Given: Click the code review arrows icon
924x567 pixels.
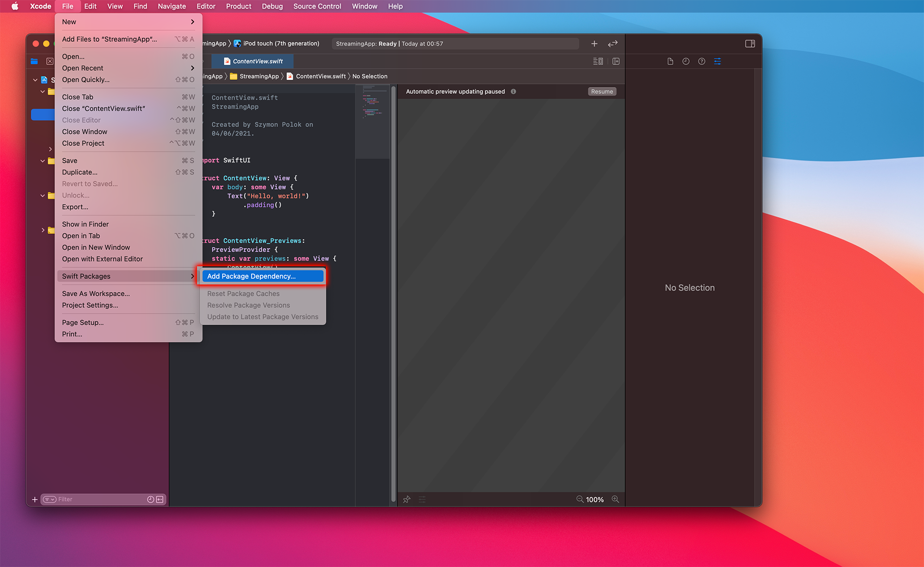Looking at the screenshot, I should 613,44.
